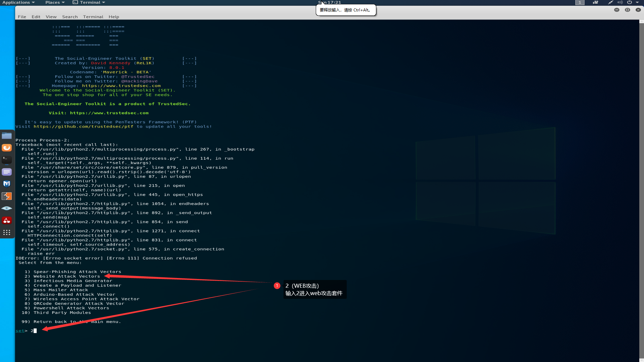
Task: Launch Cherrytree from the dock
Action: coord(7,220)
